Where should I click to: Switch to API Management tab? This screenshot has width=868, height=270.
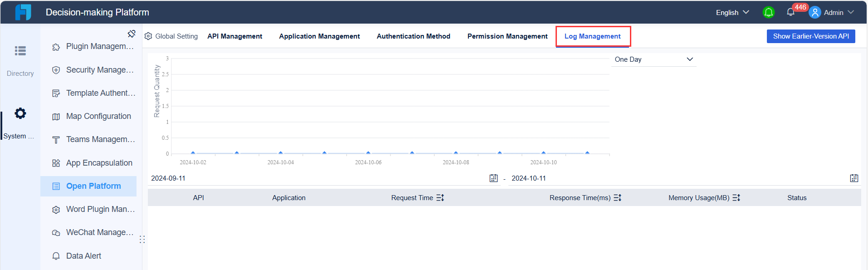(x=235, y=36)
